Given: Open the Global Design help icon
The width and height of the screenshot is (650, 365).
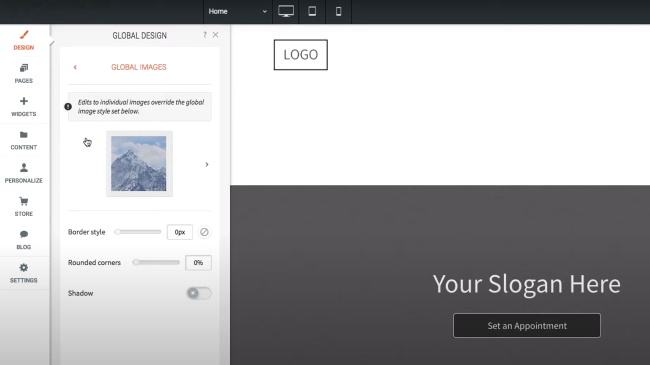Looking at the screenshot, I should [205, 35].
